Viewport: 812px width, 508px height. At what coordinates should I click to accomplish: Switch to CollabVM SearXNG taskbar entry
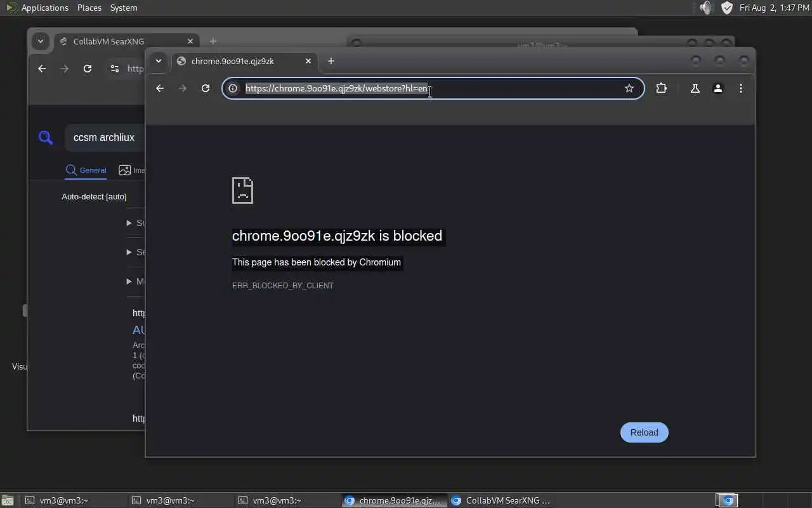[x=501, y=500]
